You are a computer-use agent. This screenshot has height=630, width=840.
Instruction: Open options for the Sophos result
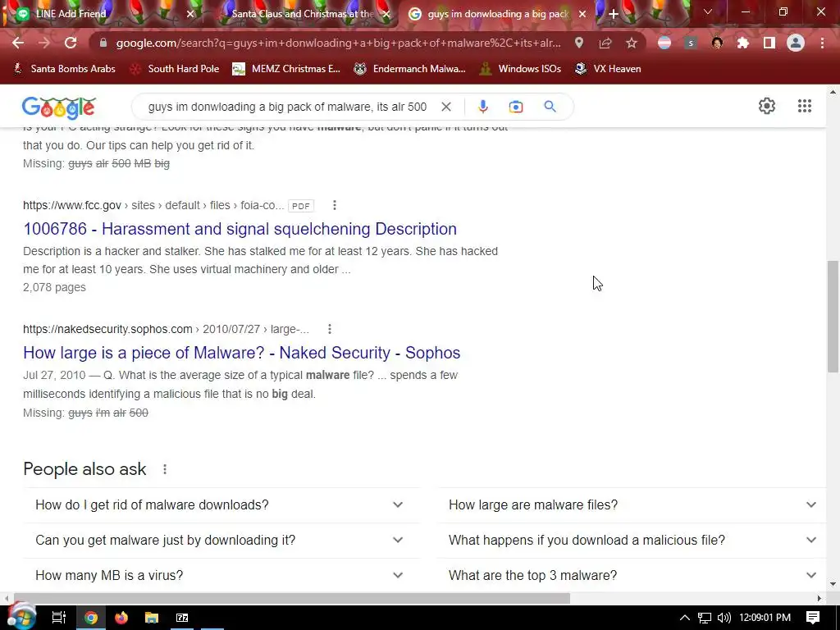pyautogui.click(x=330, y=329)
